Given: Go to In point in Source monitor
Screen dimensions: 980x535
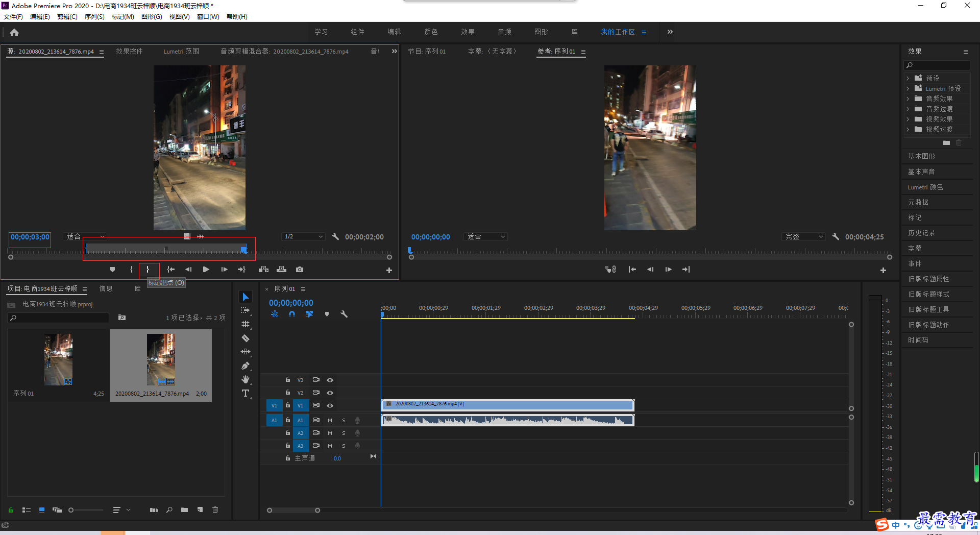Looking at the screenshot, I should click(170, 270).
